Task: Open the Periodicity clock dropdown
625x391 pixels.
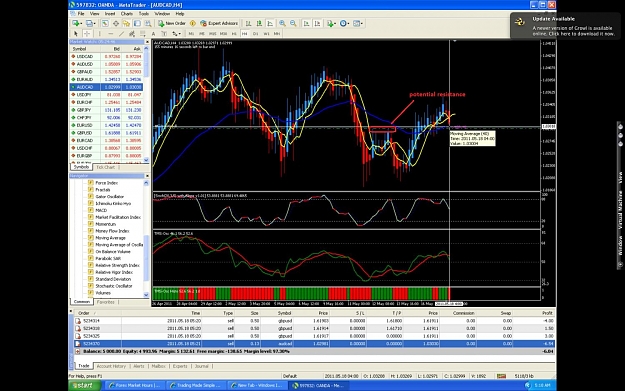Action: [x=344, y=24]
